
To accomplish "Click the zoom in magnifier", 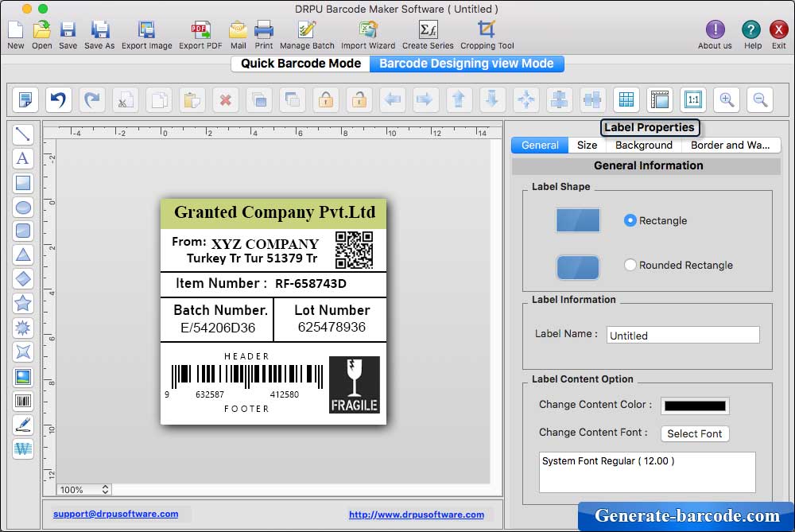I will [727, 99].
